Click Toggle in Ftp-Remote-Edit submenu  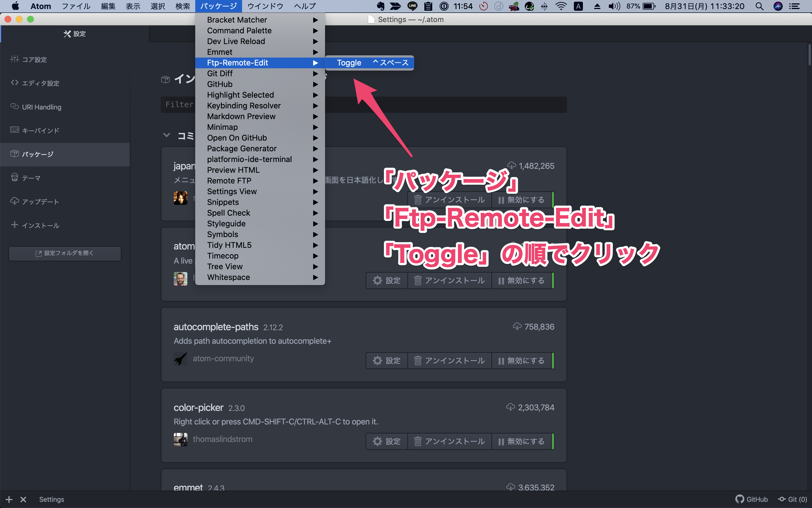point(349,63)
